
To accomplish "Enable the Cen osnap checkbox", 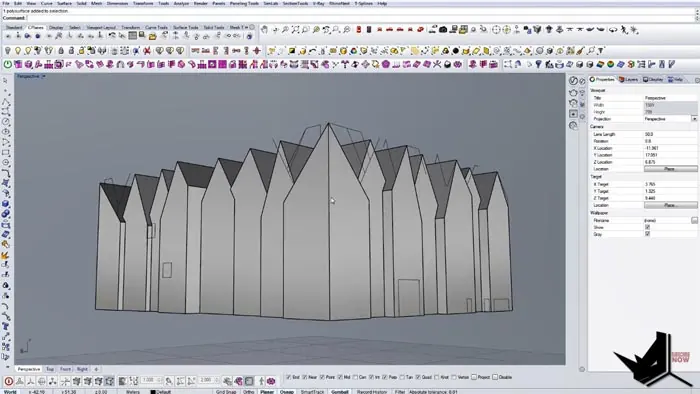I will pyautogui.click(x=355, y=377).
